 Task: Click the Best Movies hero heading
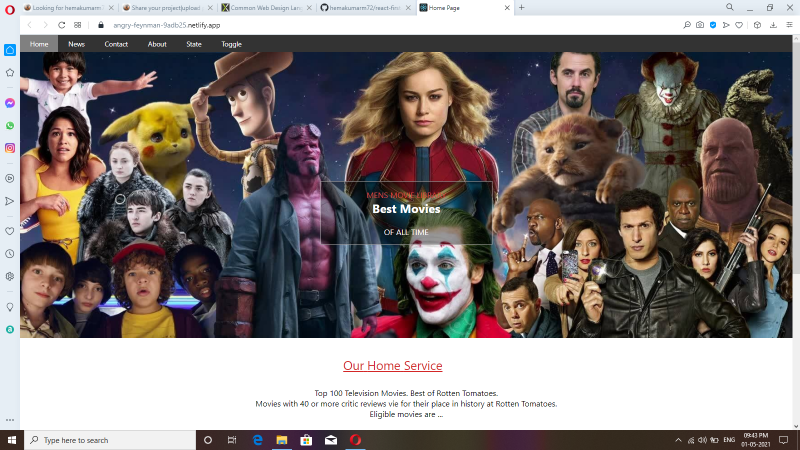point(406,209)
